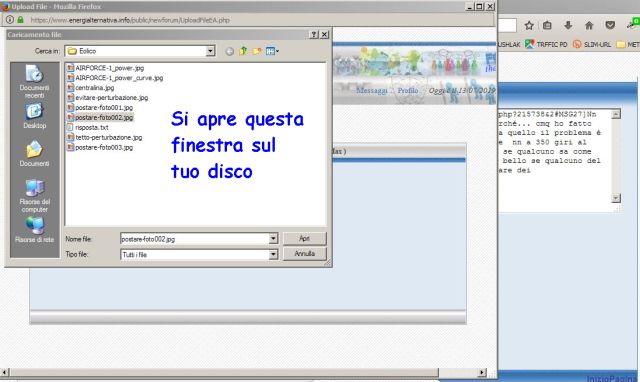Go to Desktop in the places bar

tap(34, 116)
